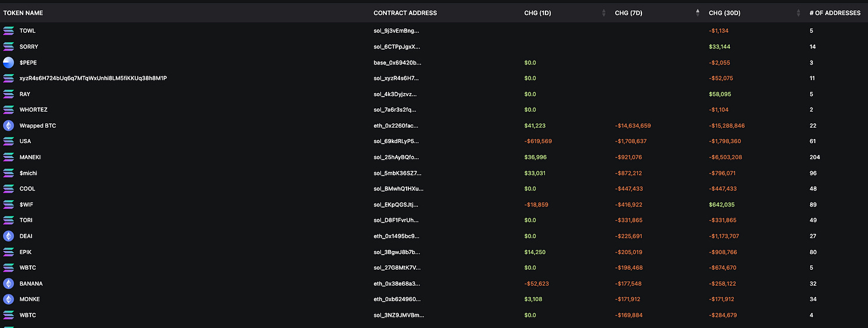Screen dimensions: 868x328
Task: Click the $642,035 30D value for $WIF
Action: pos(721,205)
